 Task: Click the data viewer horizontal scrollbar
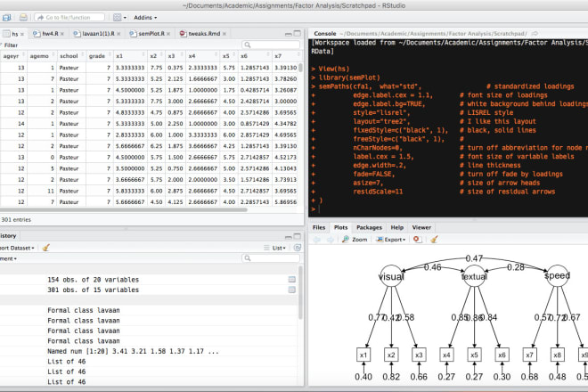tap(124, 209)
